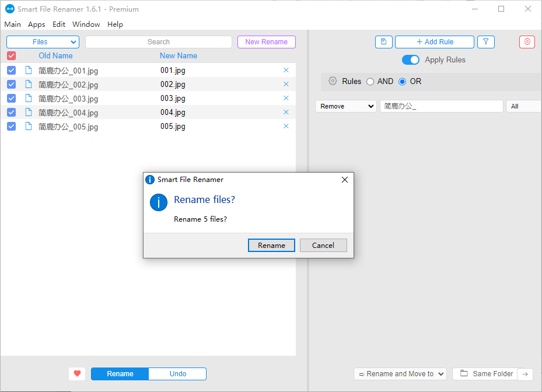Open the Apps menu
Screen dimensions: 542x392
pos(37,24)
